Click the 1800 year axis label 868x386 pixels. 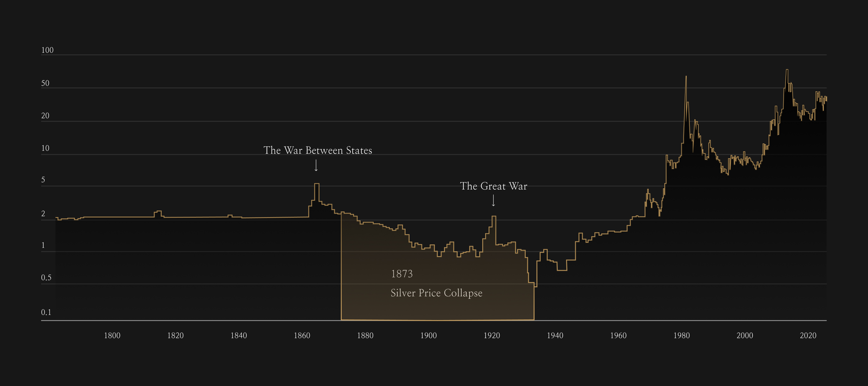coord(112,335)
